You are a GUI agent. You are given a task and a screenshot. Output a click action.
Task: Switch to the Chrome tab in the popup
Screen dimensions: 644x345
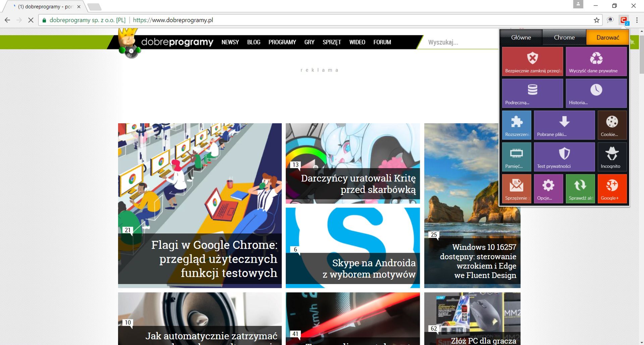564,37
